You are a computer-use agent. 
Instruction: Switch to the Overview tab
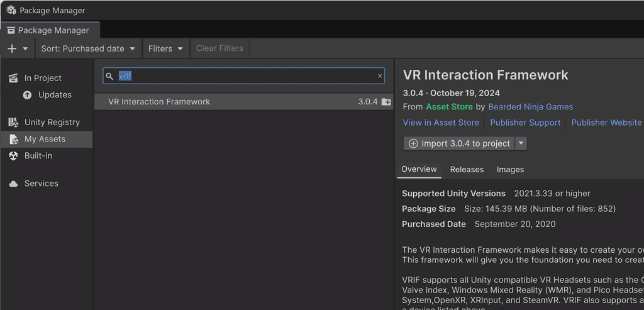click(419, 170)
